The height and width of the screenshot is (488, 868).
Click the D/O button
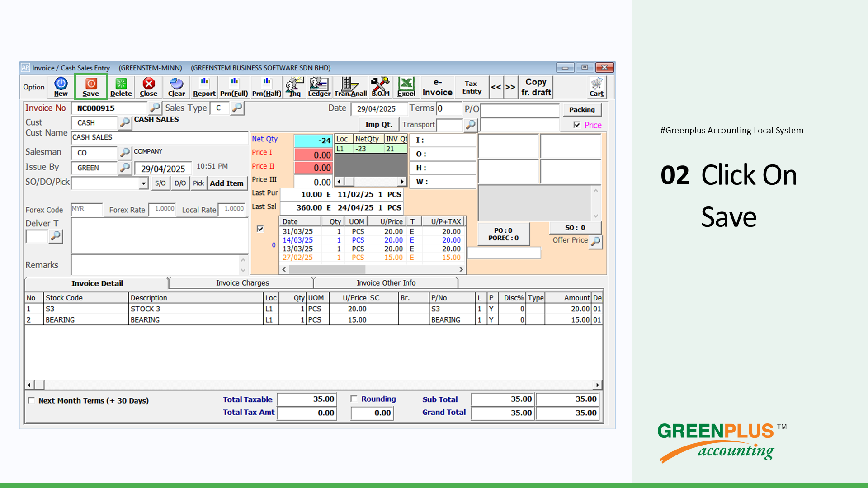pyautogui.click(x=180, y=183)
